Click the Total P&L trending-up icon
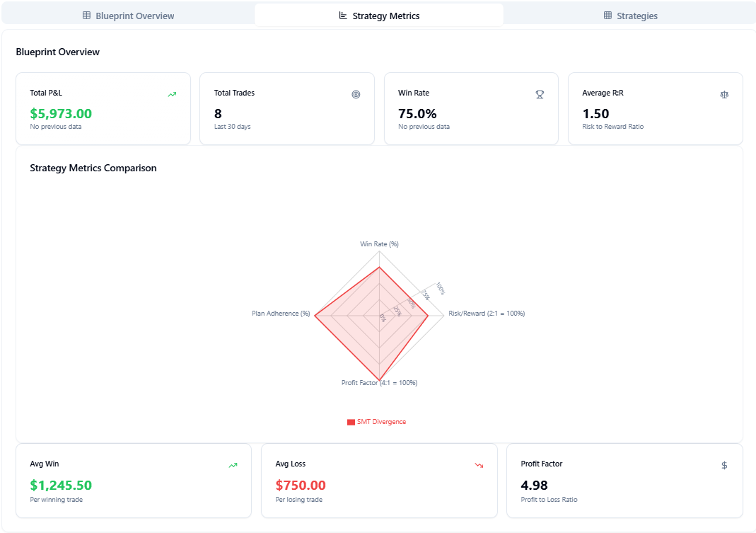Image resolution: width=756 pixels, height=533 pixels. [172, 94]
